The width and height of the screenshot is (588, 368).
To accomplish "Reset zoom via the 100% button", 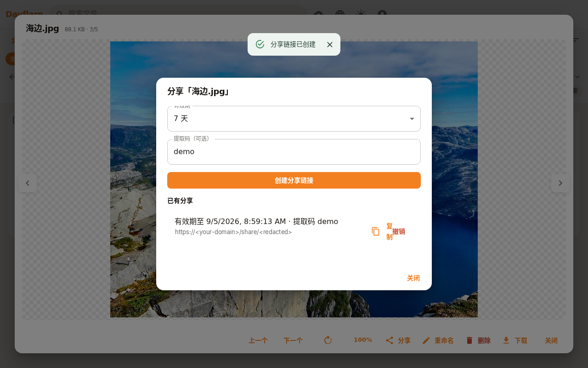I will (x=363, y=340).
